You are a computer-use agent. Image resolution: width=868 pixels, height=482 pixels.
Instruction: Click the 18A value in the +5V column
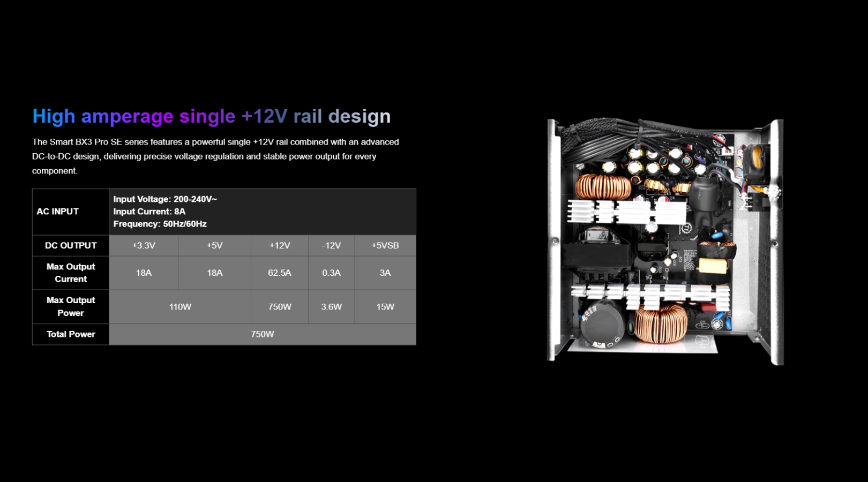click(x=214, y=273)
